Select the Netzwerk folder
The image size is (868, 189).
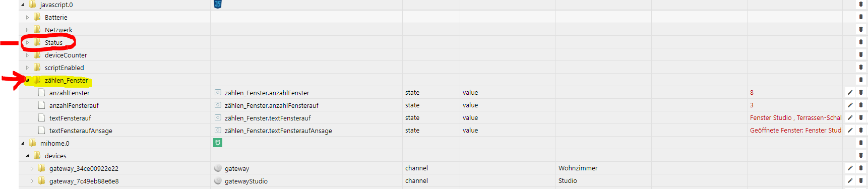tap(58, 30)
